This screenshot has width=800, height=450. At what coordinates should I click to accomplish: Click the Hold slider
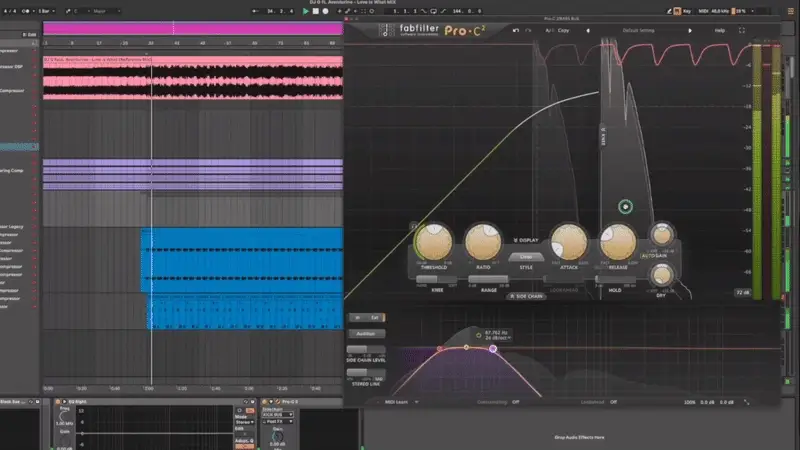click(615, 279)
